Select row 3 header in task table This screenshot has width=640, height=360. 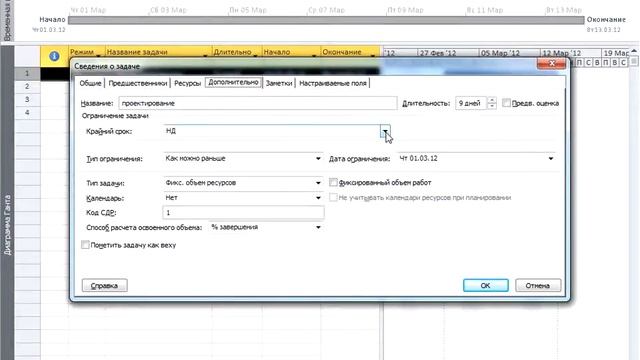click(x=27, y=100)
